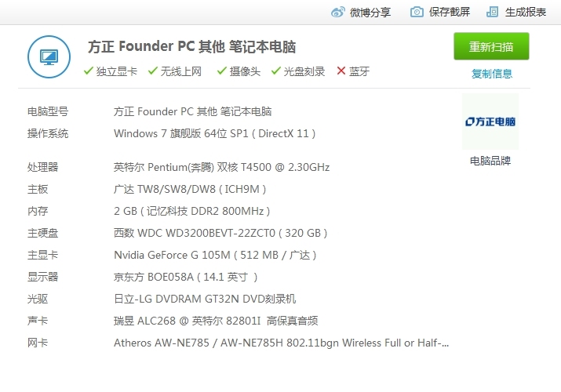Screen dimensions: 561x392
Task: Click the bold heading 方正 Founder PC 其他 笔记本电脑
Action: tap(191, 47)
